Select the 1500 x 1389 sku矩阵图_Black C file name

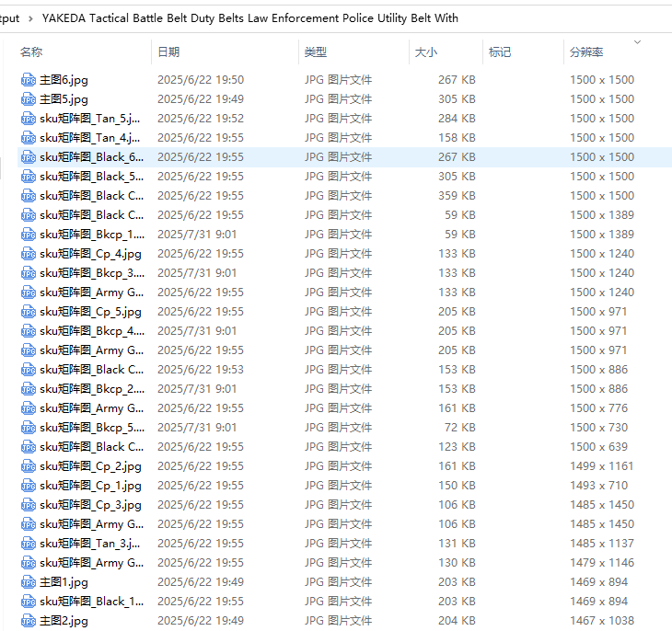click(92, 214)
